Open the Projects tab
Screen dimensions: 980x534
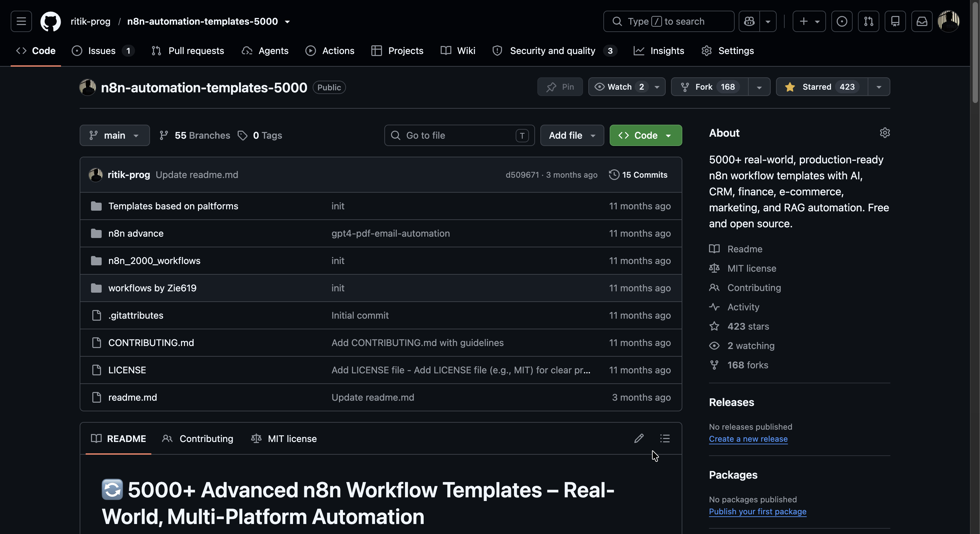click(x=397, y=51)
